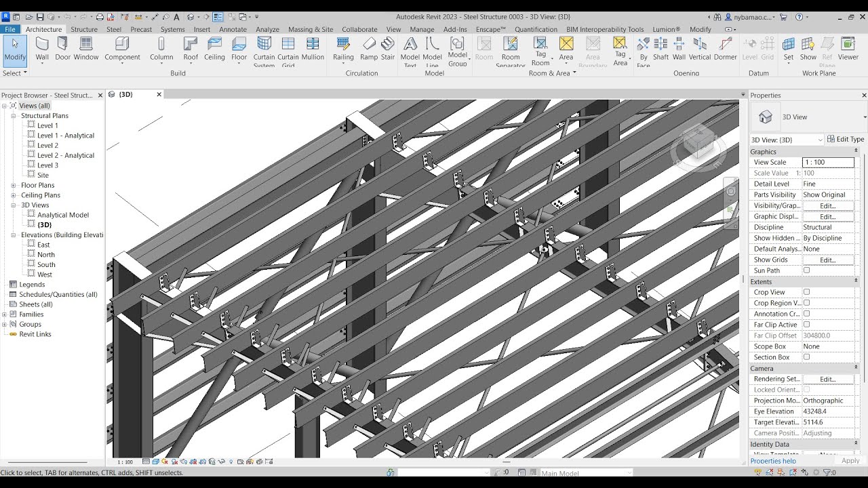Open the File menu
Viewport: 868px width, 488px height.
(x=10, y=29)
